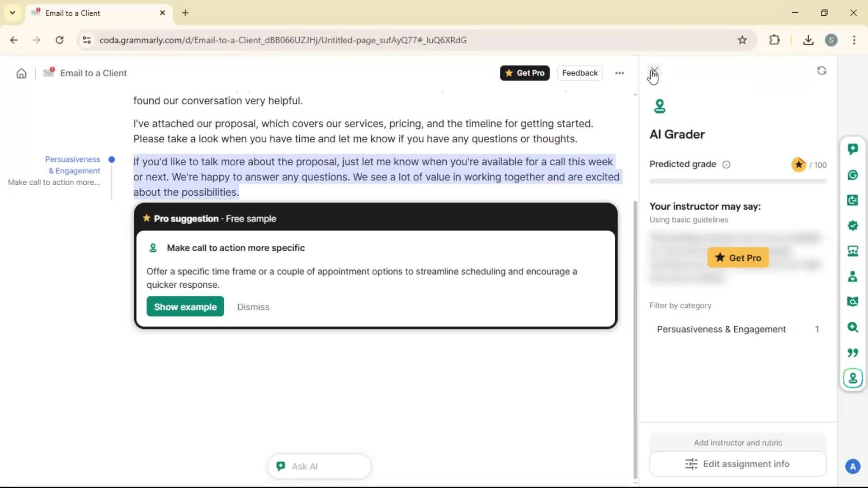This screenshot has height=488, width=868.
Task: Open the three-dot more options menu
Action: (x=619, y=73)
